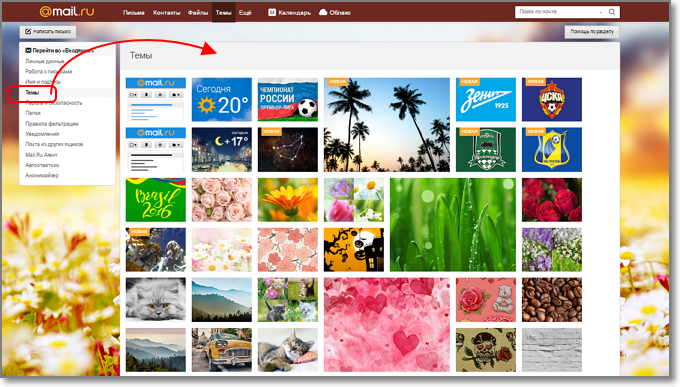Viewport: 680px width, 387px height.
Task: Open the Облако cloud icon
Action: (x=323, y=12)
